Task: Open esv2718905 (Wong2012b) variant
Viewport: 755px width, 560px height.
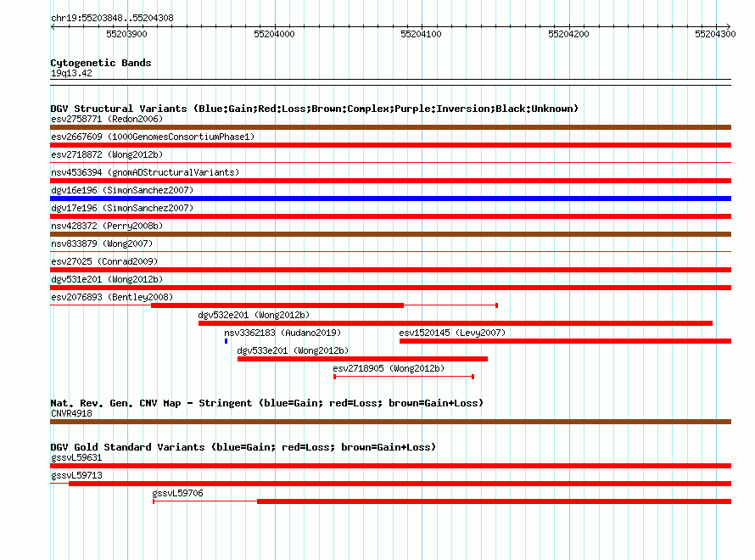Action: coord(389,368)
